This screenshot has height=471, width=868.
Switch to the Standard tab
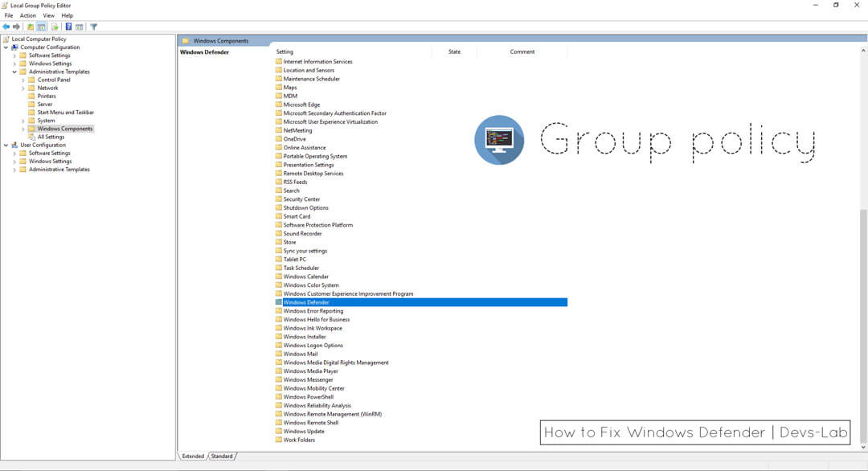(x=222, y=456)
